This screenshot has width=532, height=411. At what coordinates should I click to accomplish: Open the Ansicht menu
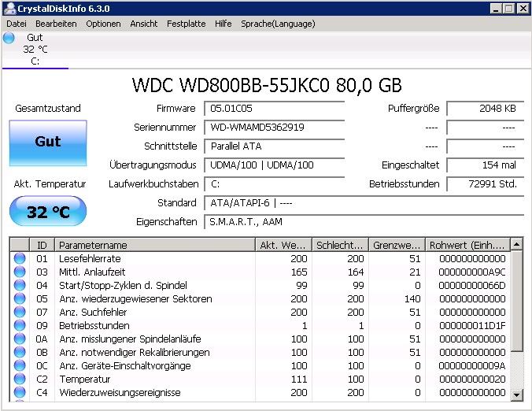coord(143,24)
